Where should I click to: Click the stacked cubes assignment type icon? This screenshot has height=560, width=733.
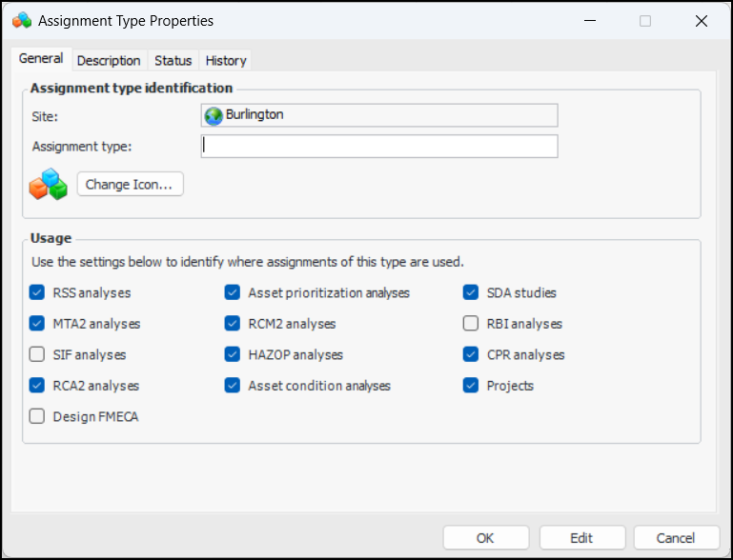point(49,184)
